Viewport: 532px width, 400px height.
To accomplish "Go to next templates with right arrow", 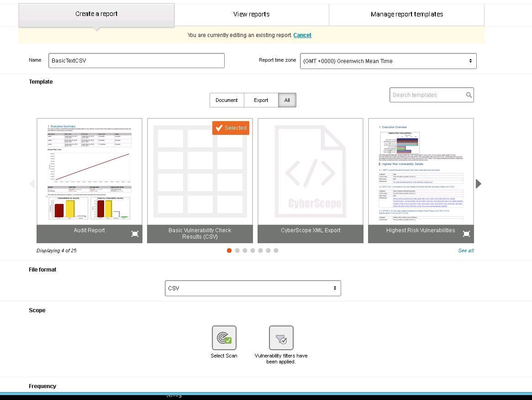I will [x=478, y=184].
